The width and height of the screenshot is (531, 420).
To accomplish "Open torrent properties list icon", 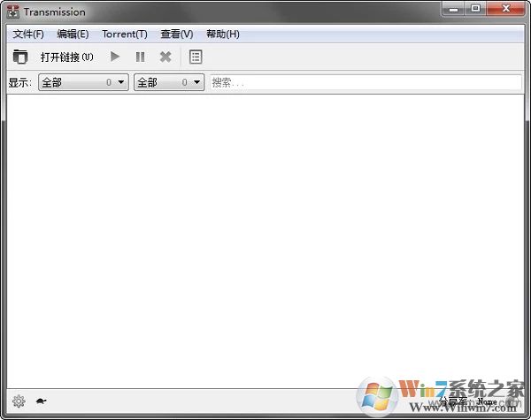I will coord(196,57).
